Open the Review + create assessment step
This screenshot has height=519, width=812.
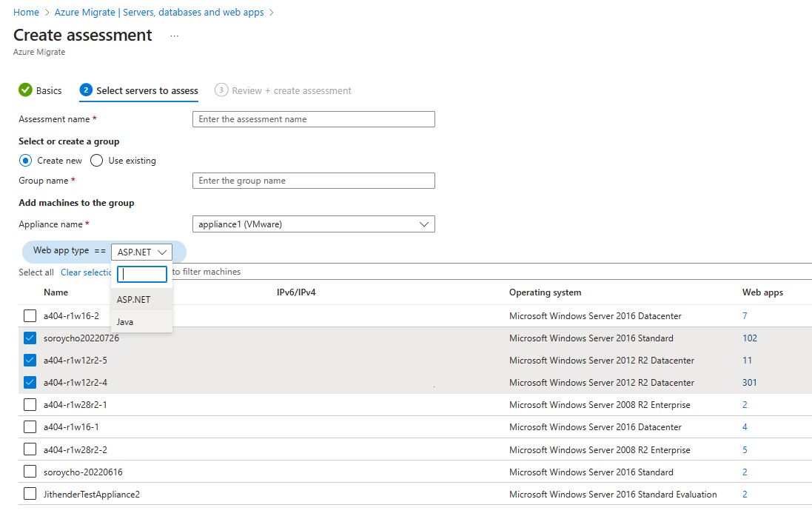click(x=290, y=90)
